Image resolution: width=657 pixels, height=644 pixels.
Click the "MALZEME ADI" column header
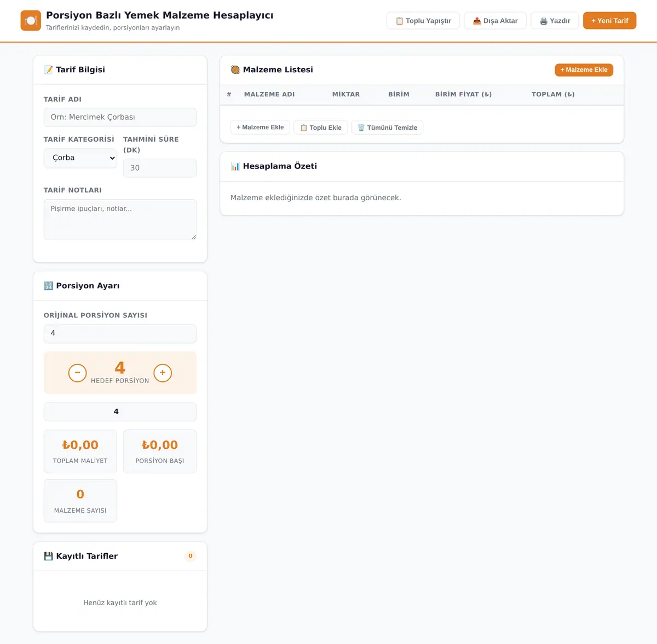pos(269,94)
